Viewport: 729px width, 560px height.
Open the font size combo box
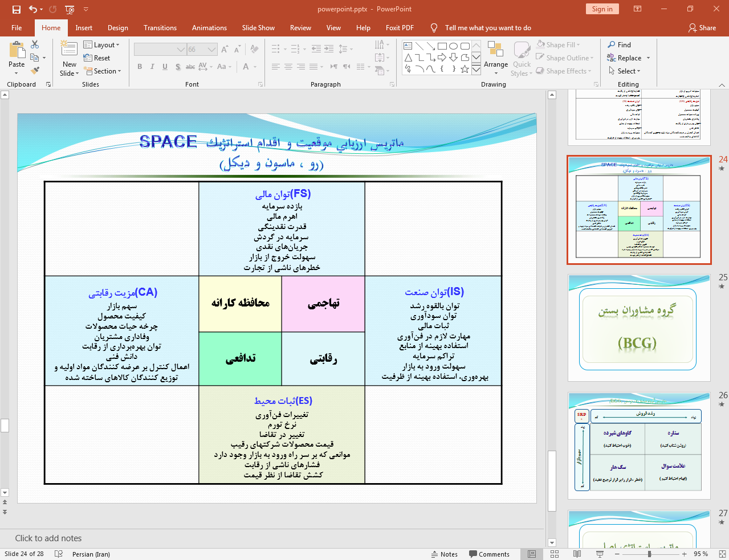click(202, 50)
